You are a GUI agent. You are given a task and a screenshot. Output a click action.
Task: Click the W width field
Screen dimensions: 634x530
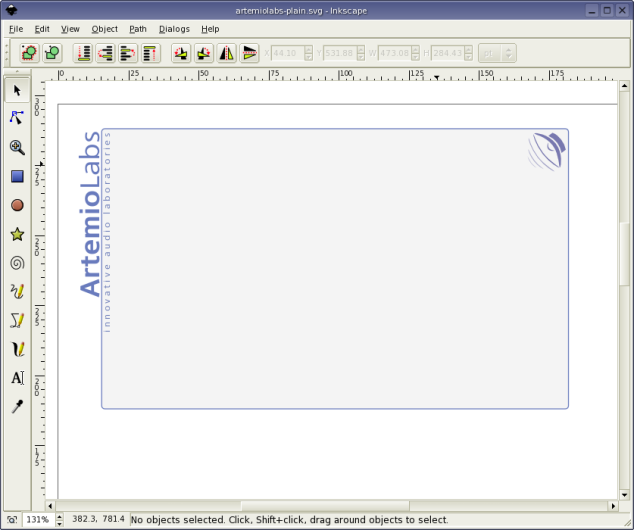394,53
